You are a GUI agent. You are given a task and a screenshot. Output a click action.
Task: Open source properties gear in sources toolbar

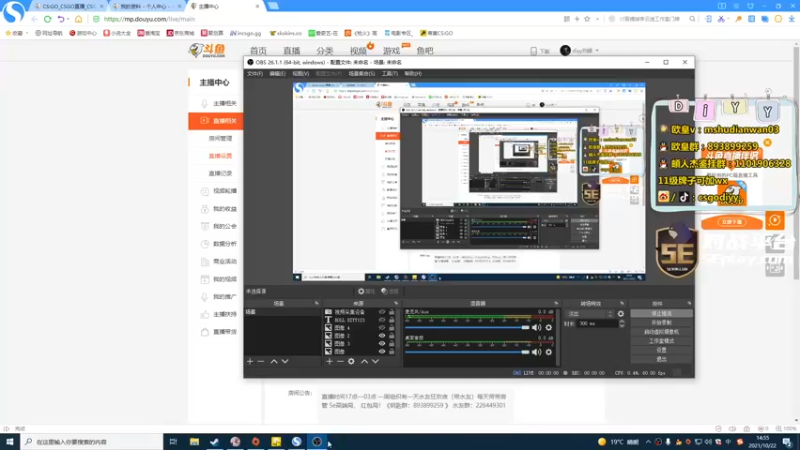tap(351, 361)
